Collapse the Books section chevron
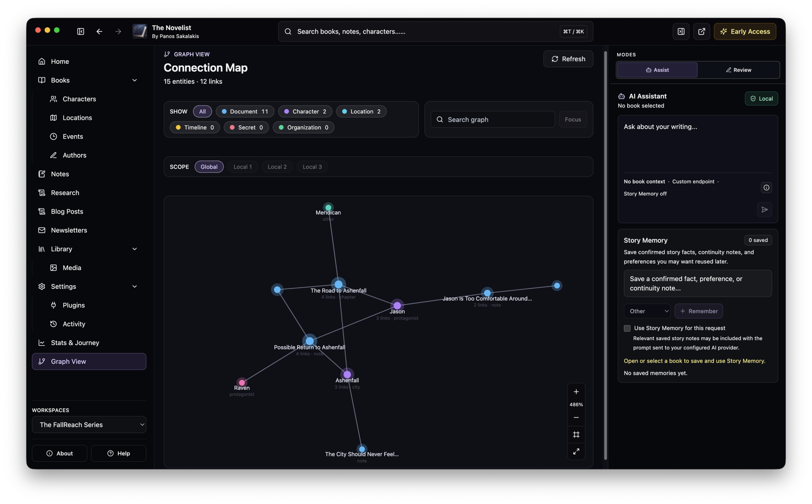The width and height of the screenshot is (812, 504). coord(134,80)
